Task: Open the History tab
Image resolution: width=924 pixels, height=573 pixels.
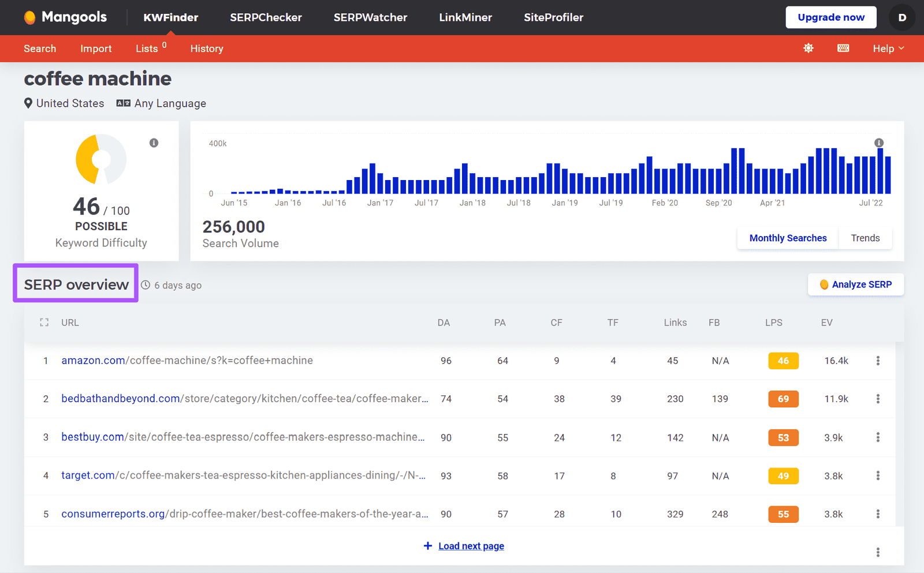Action: click(x=207, y=48)
